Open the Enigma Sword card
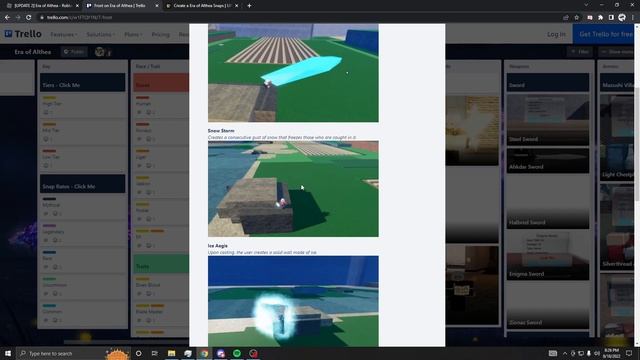The image size is (640, 360). 548,256
